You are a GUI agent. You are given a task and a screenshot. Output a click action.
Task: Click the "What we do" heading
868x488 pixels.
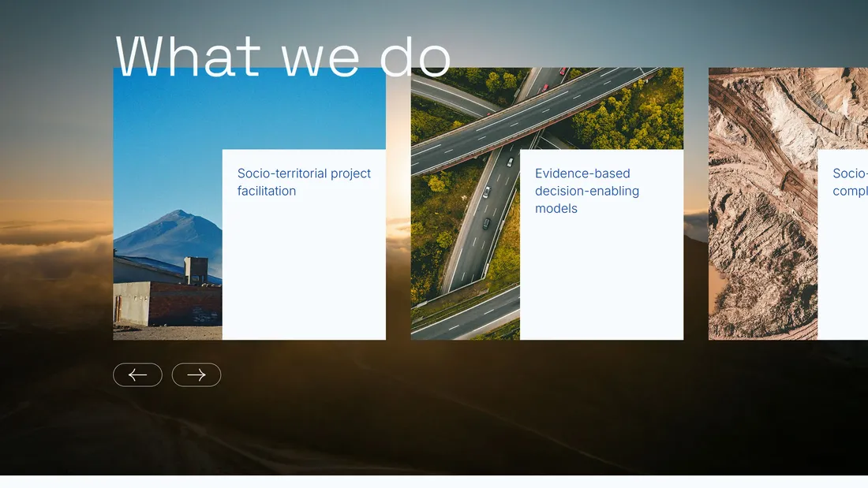tap(282, 55)
